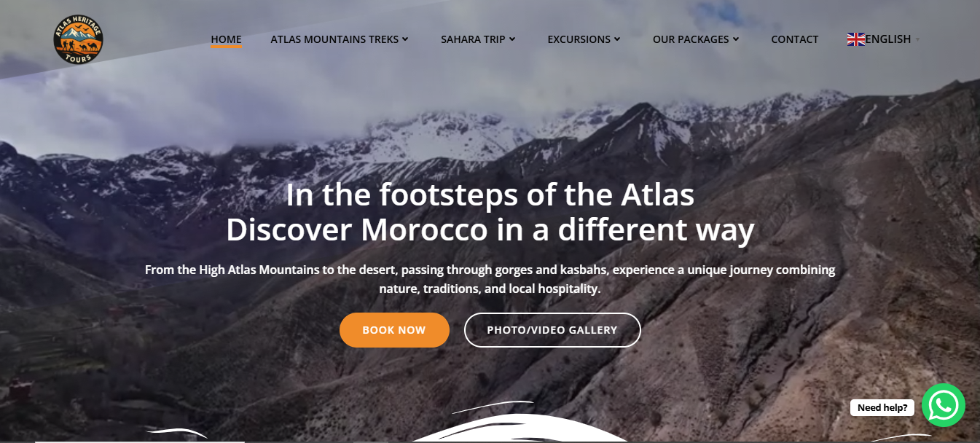
Task: Click the orange Book Now button
Action: [x=394, y=330]
